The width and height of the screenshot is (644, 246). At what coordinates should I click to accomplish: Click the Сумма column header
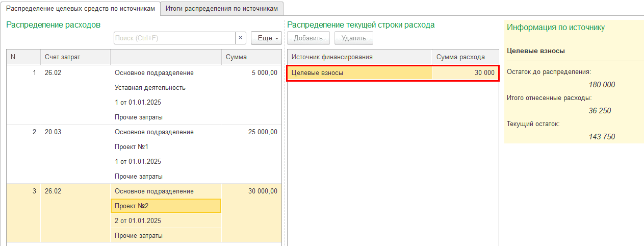pyautogui.click(x=251, y=57)
